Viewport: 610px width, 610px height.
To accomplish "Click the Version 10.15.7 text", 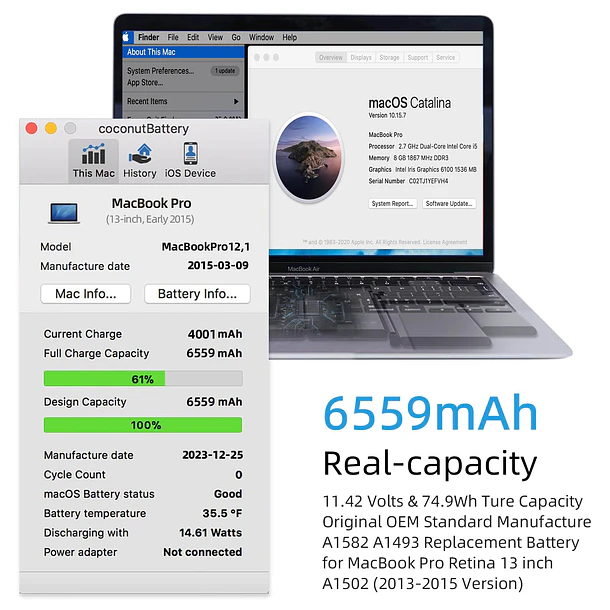I will (387, 116).
